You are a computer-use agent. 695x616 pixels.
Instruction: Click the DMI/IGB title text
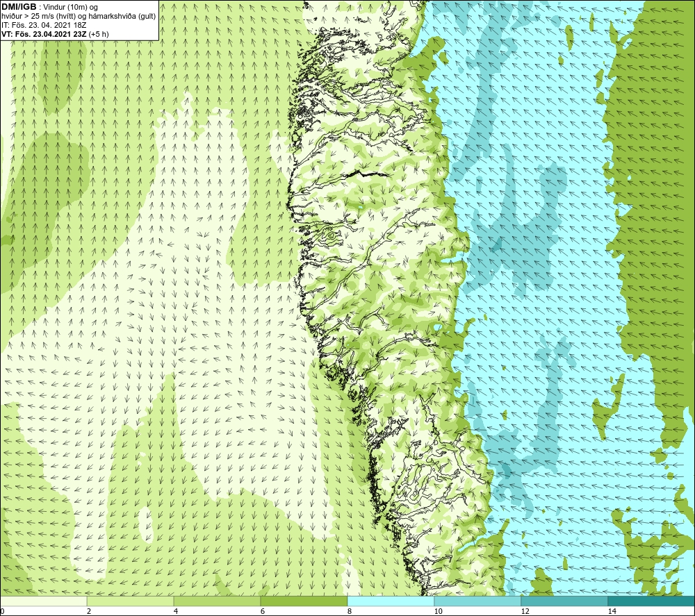point(19,7)
